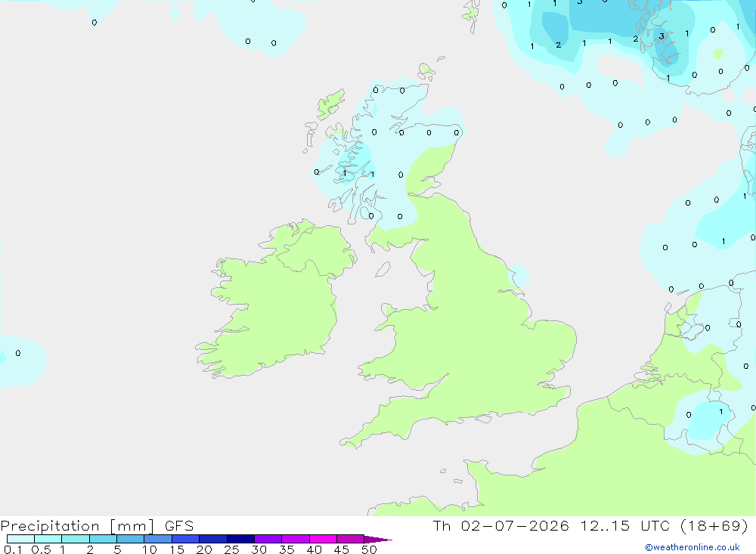Click the "15" legend scale label
This screenshot has width=756, height=554.
point(177,549)
